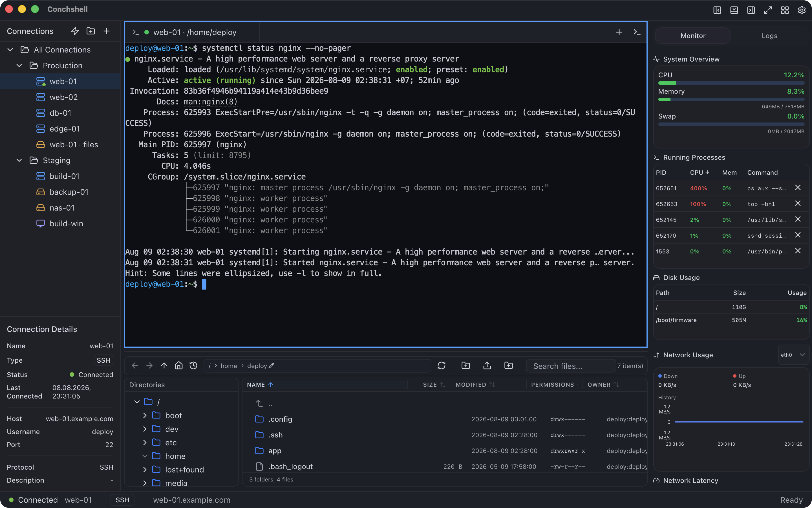The image size is (812, 508).
Task: Select the .bash_logout file
Action: 445,466
